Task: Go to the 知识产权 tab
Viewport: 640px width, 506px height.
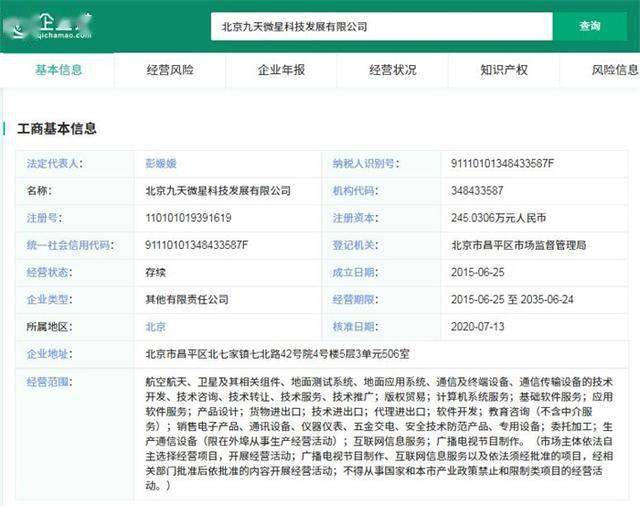Action: click(504, 70)
